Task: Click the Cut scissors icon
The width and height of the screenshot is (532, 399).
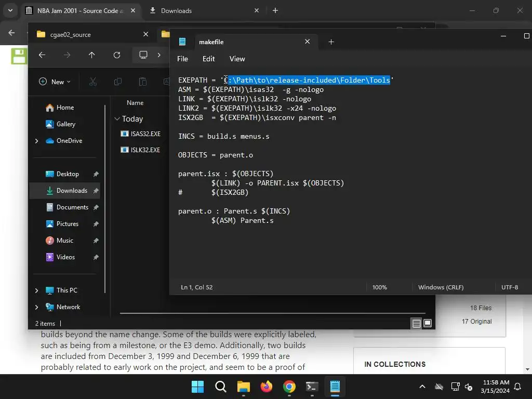Action: pos(92,82)
